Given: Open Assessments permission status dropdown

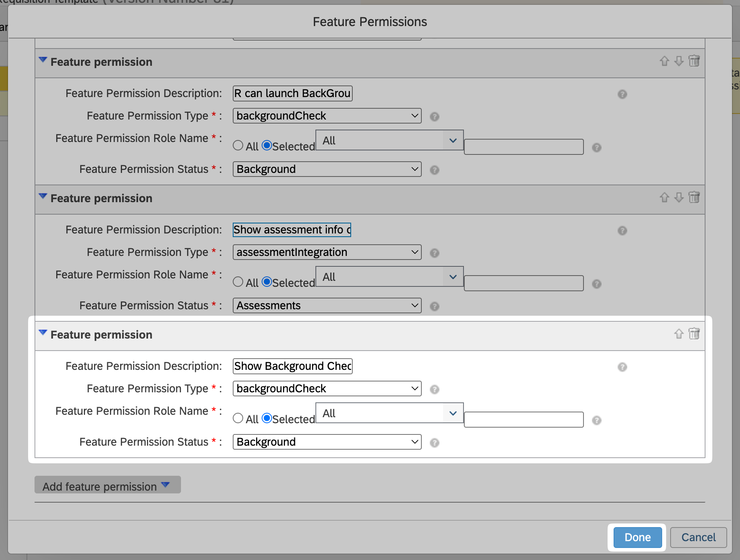Looking at the screenshot, I should pyautogui.click(x=327, y=306).
